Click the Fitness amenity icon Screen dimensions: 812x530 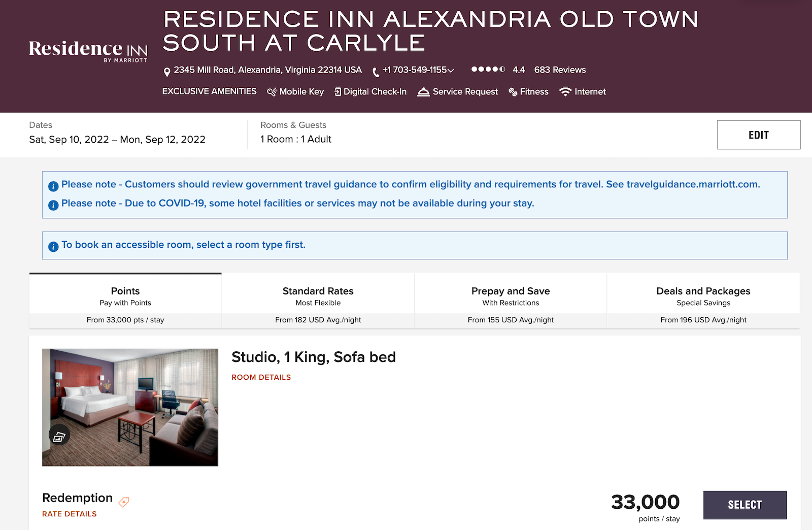click(513, 92)
